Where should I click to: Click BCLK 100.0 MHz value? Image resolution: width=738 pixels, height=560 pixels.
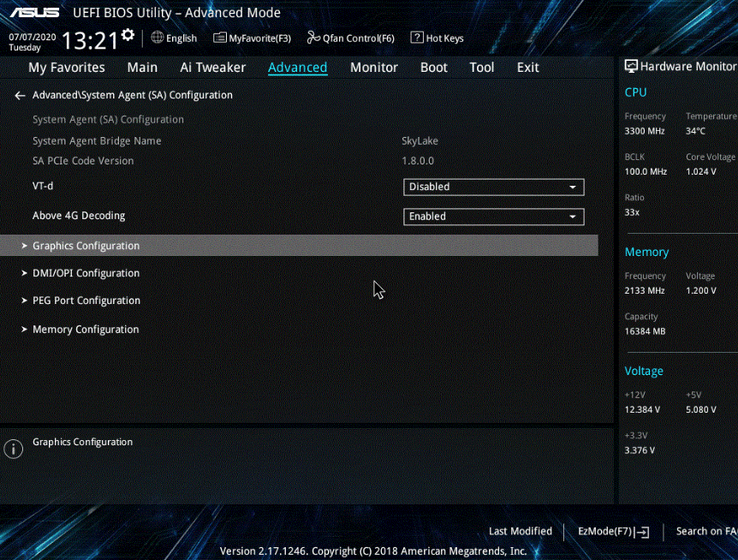646,172
